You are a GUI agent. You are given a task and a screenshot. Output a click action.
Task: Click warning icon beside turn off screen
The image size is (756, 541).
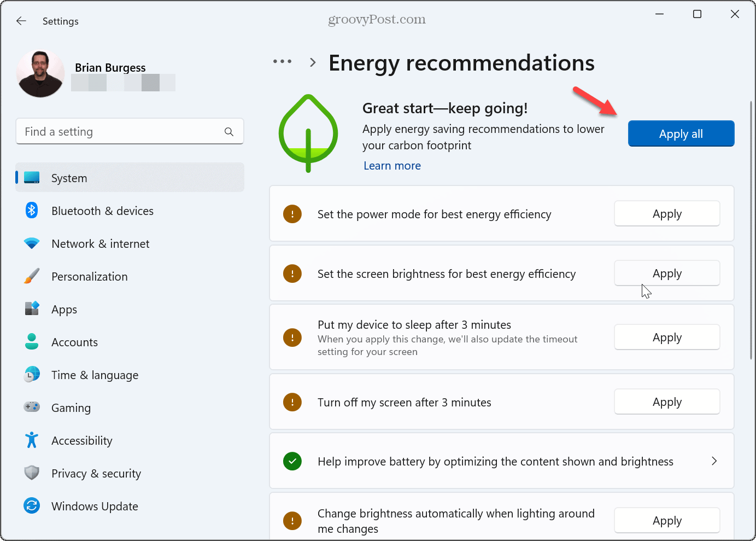point(292,402)
